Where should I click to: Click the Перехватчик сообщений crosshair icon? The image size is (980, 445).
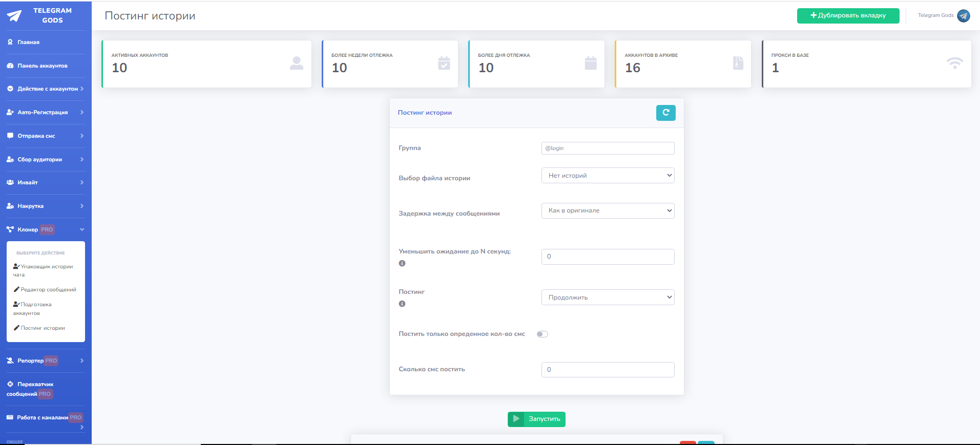pyautogui.click(x=10, y=384)
